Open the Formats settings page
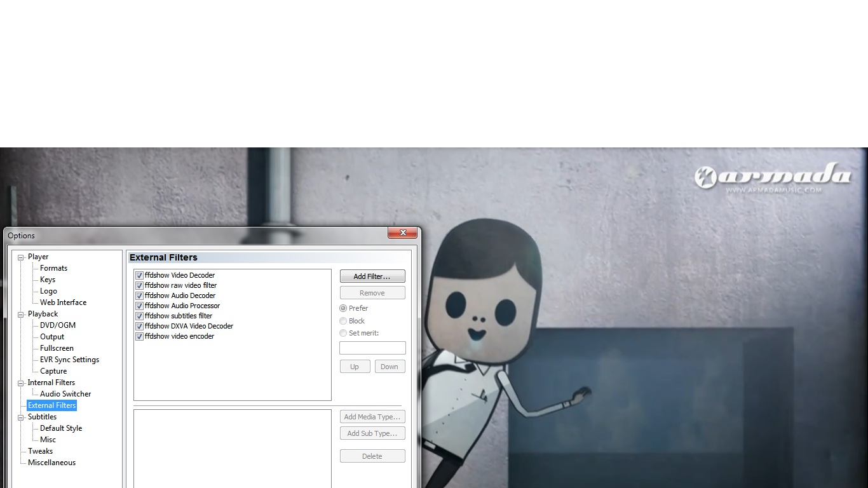 [53, 268]
